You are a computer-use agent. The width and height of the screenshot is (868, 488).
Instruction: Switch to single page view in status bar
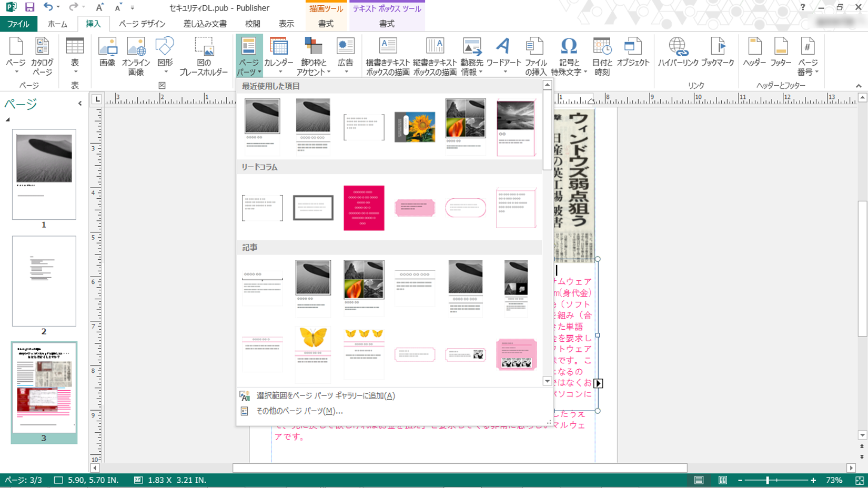pos(699,480)
